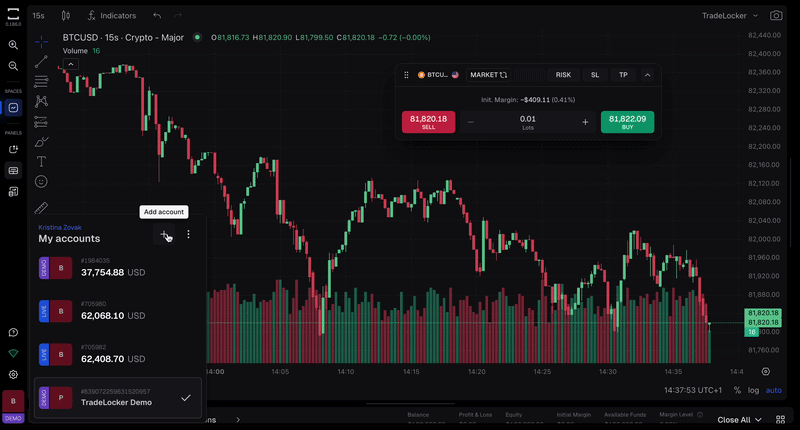Click the BTCUSD symbol title on chart

(x=123, y=37)
